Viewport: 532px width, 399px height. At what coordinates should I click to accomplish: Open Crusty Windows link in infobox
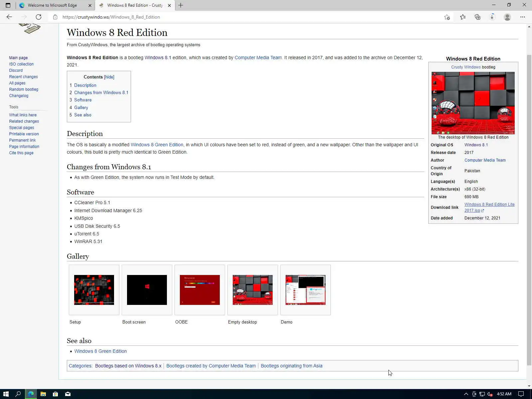tap(466, 67)
